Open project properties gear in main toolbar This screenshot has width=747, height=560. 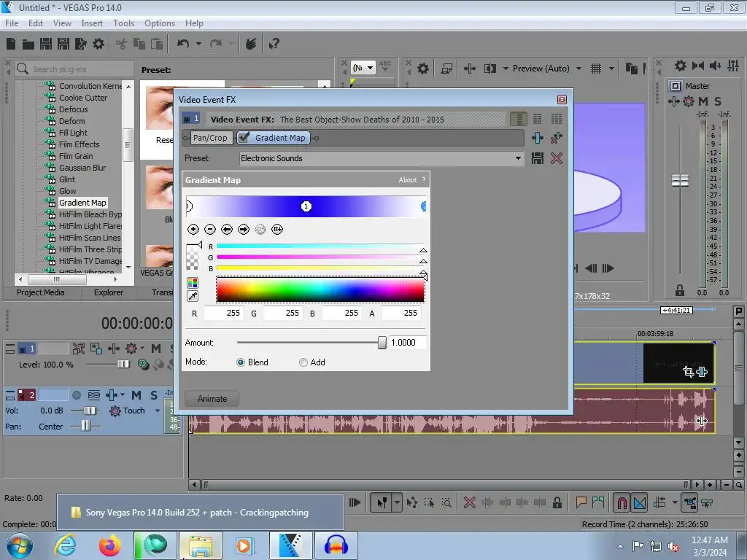point(98,44)
